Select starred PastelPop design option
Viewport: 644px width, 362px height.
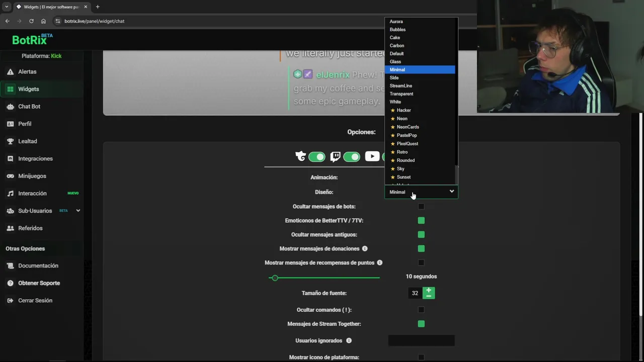420,135
